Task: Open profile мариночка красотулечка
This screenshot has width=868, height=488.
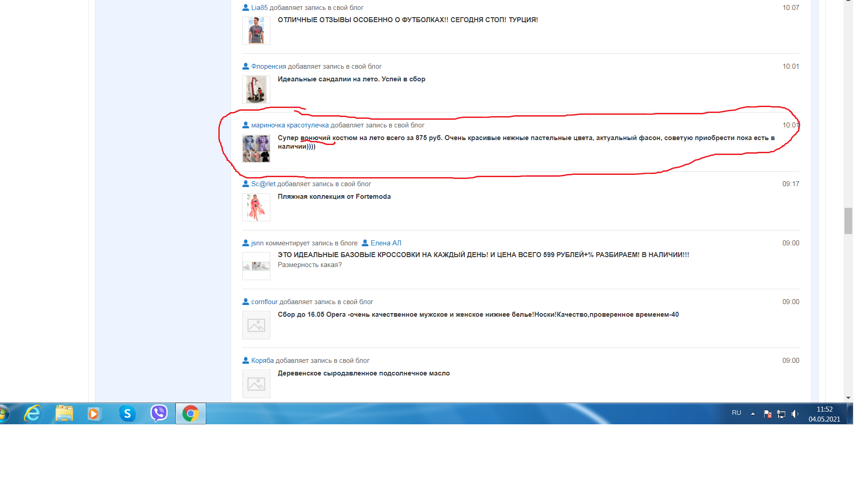Action: tap(290, 125)
